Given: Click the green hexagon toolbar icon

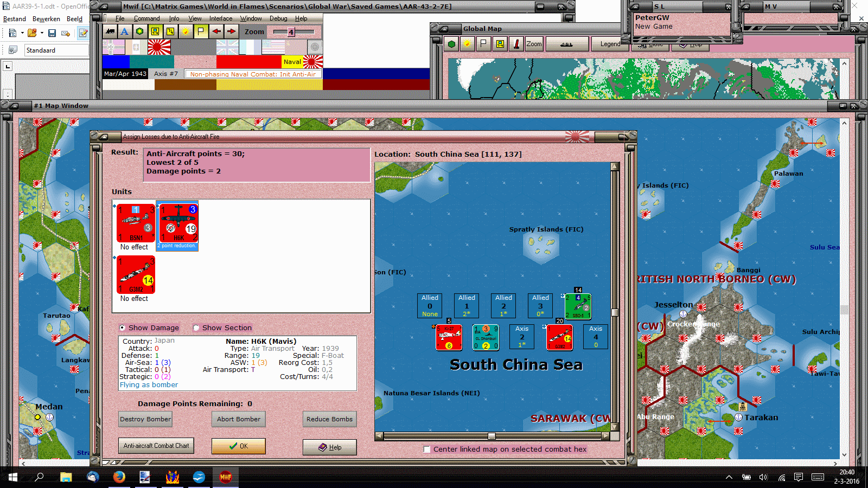Looking at the screenshot, I should tap(140, 31).
